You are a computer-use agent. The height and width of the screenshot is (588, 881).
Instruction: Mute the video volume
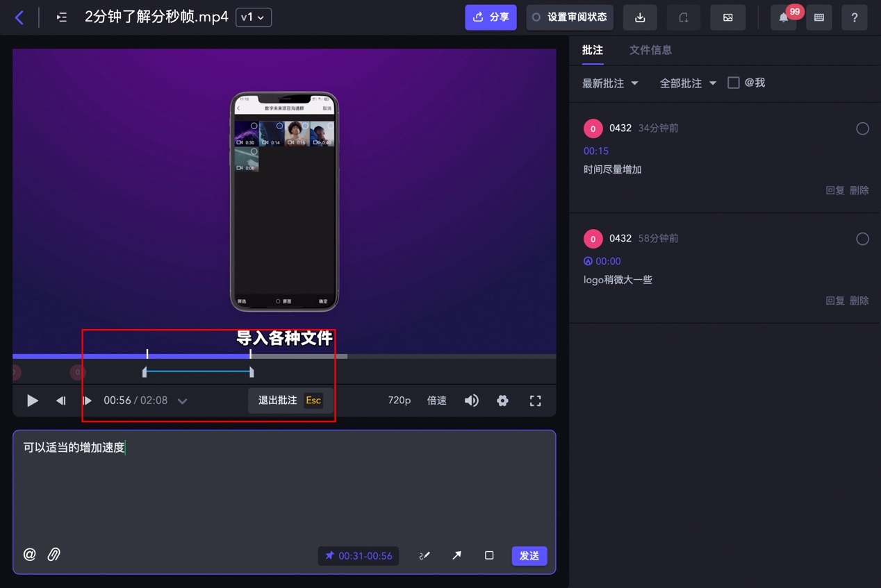[x=471, y=401]
